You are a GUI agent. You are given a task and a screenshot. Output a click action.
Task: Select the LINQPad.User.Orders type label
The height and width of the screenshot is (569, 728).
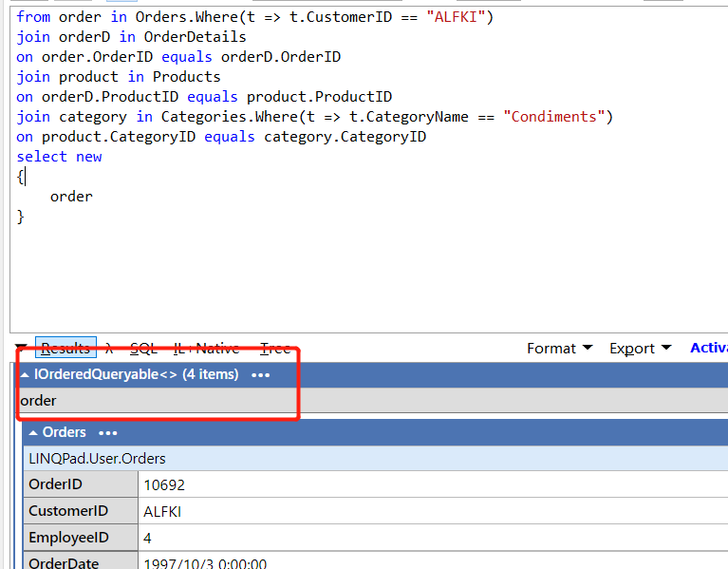pyautogui.click(x=97, y=459)
